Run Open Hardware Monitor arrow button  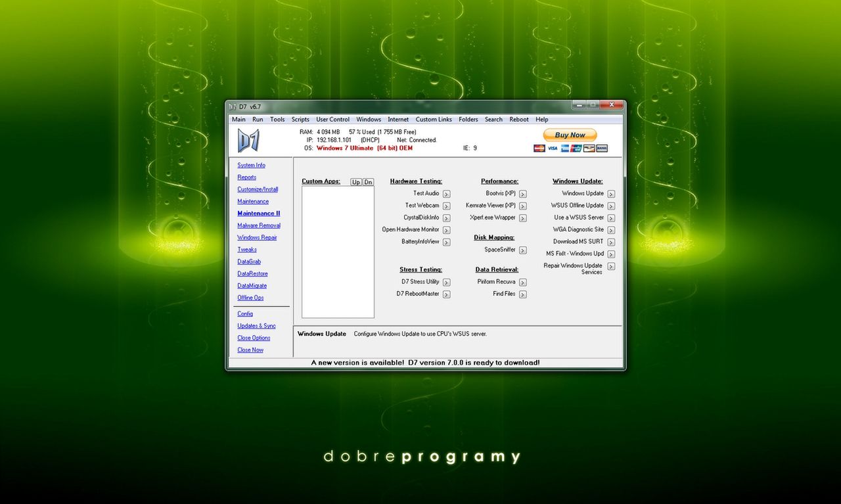(446, 230)
